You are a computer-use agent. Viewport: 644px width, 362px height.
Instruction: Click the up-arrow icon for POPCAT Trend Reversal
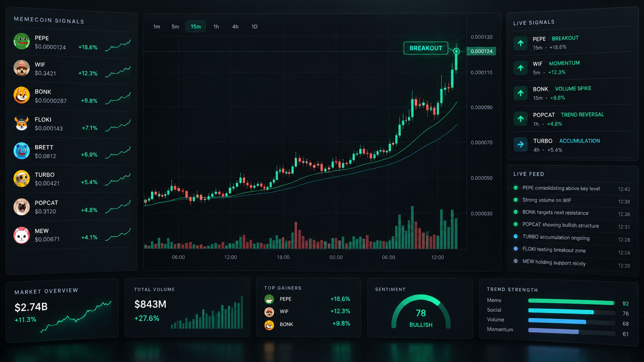point(520,119)
